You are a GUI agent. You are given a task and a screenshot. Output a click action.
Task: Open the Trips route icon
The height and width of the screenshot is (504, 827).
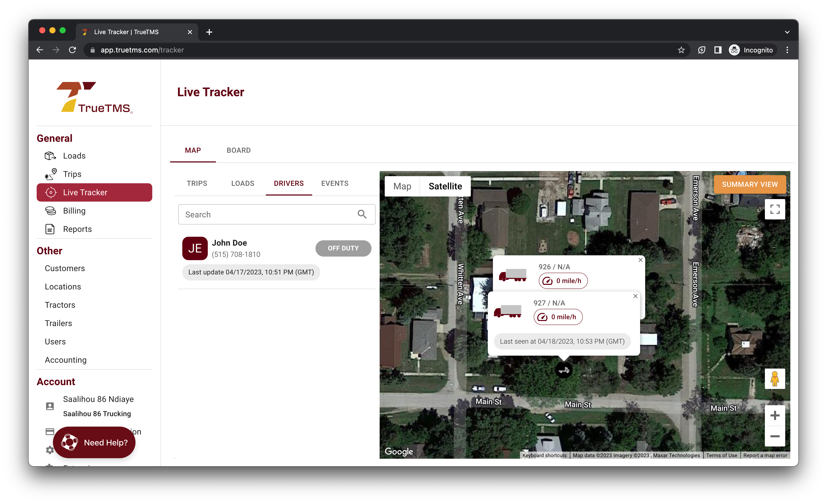pyautogui.click(x=50, y=174)
